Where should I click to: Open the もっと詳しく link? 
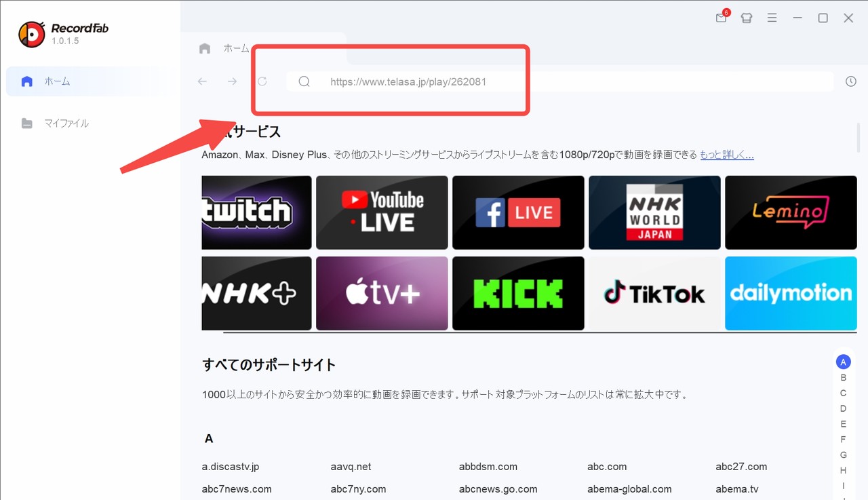point(726,154)
